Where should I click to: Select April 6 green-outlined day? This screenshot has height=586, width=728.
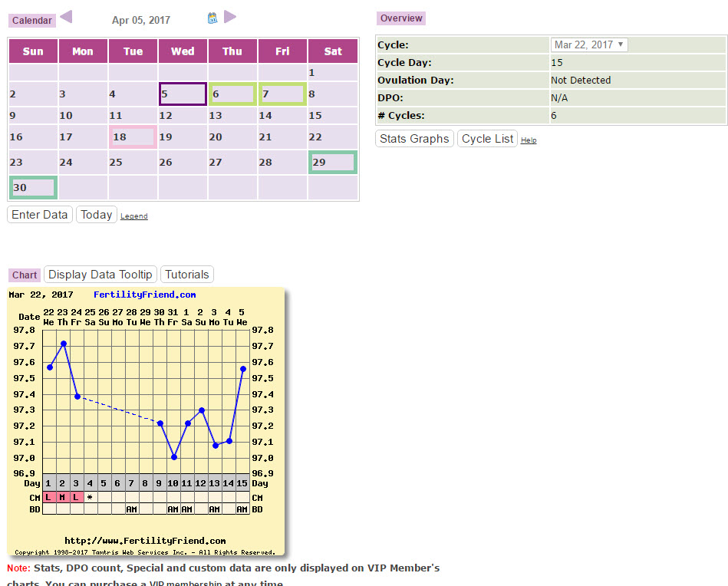point(232,94)
